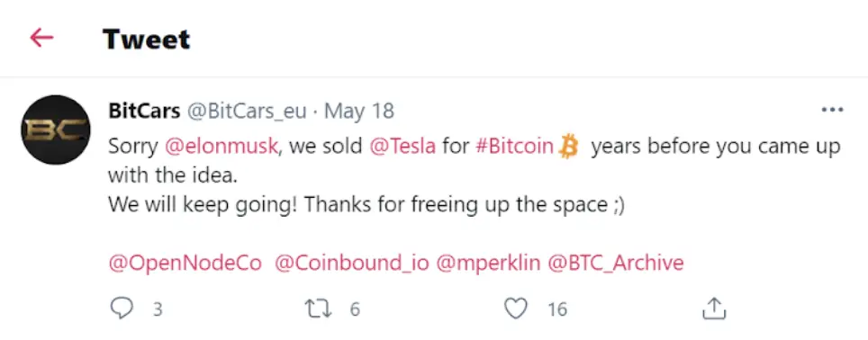868x340 pixels.
Task: Open the #Bitcoin hashtag
Action: pyautogui.click(x=515, y=147)
